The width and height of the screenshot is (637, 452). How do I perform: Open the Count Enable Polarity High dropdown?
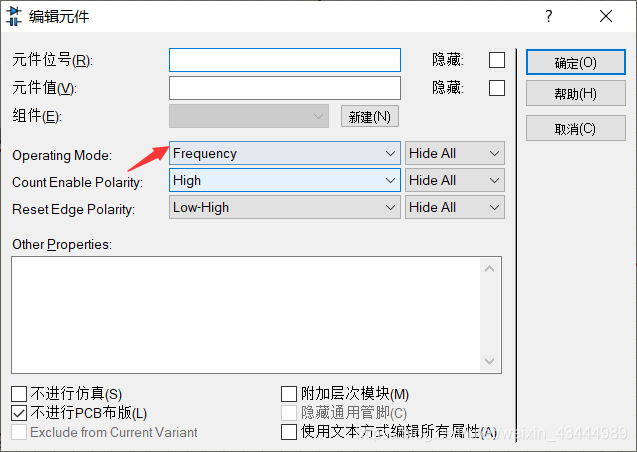(285, 180)
